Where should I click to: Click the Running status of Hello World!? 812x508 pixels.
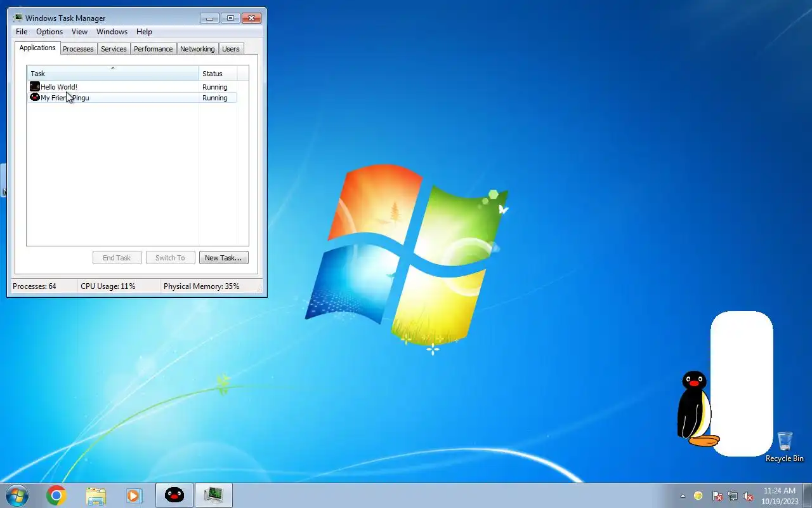(x=215, y=87)
